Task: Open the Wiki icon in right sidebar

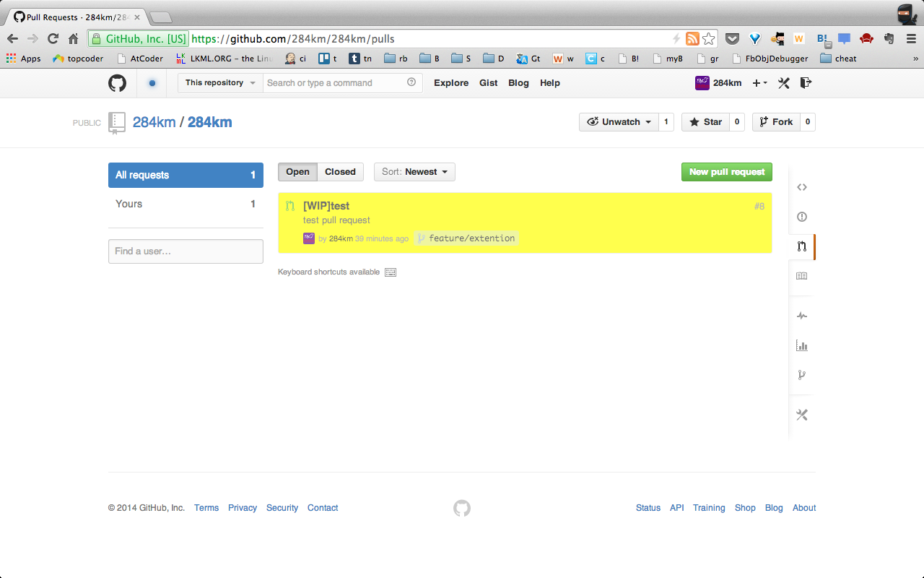Action: coord(801,276)
